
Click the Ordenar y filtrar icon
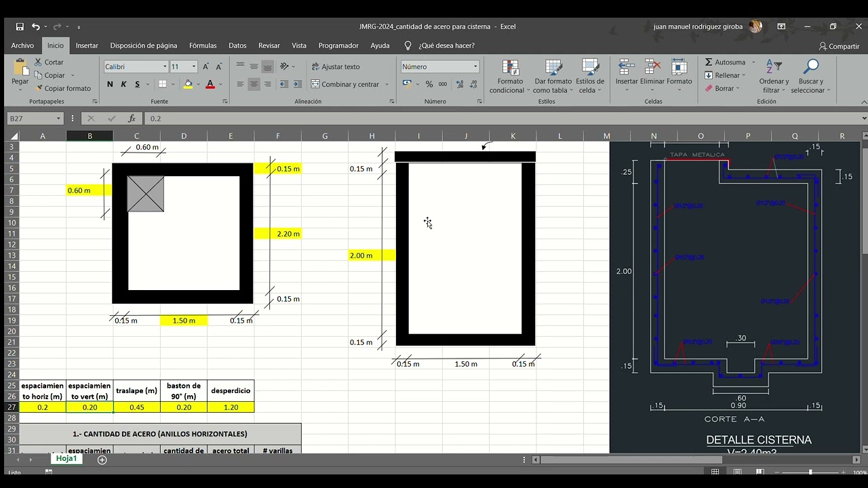point(774,66)
